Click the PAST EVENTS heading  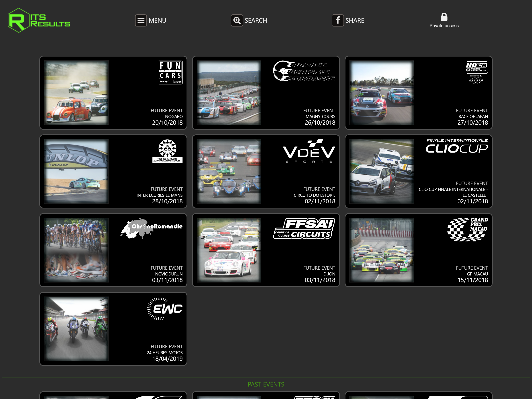tap(266, 384)
